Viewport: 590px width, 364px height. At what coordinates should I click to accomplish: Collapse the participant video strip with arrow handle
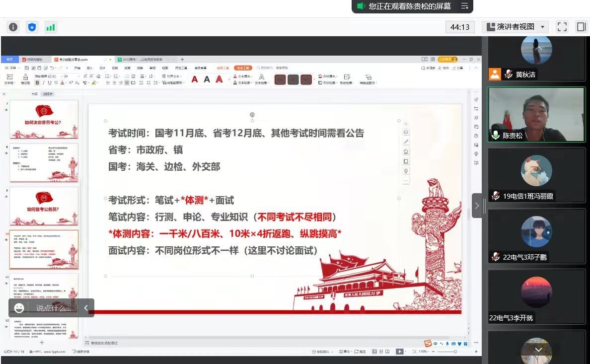[477, 206]
